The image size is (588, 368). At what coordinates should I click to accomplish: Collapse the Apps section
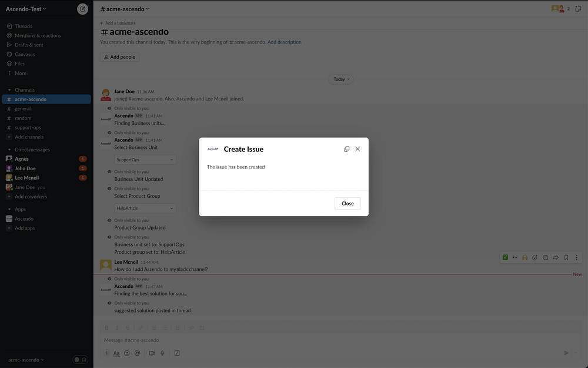(x=9, y=209)
